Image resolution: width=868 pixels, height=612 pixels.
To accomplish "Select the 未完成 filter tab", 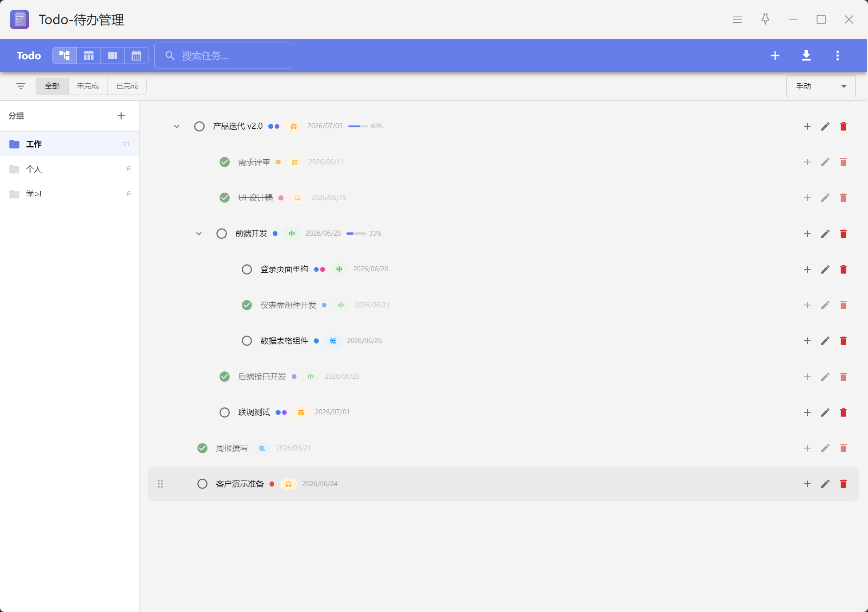I will pos(88,86).
